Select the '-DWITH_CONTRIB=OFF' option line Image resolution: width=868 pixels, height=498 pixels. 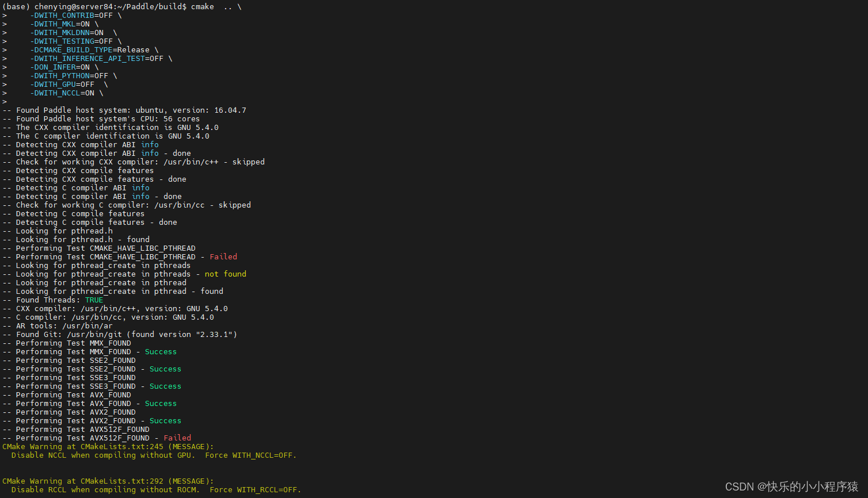click(71, 16)
